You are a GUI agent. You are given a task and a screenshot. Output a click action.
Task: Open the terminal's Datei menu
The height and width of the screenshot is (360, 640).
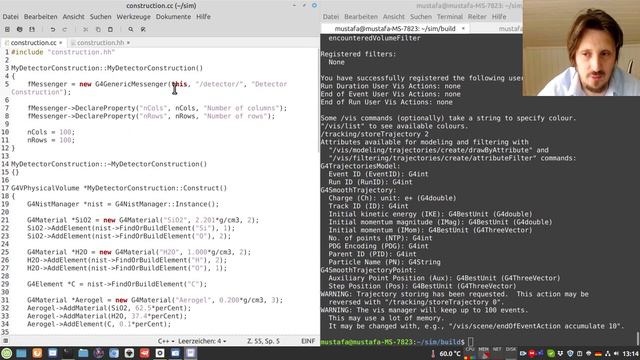tap(331, 17)
